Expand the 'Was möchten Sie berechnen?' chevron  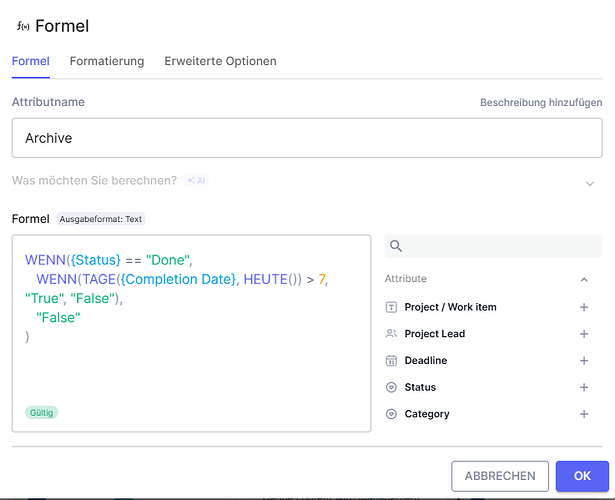[590, 184]
